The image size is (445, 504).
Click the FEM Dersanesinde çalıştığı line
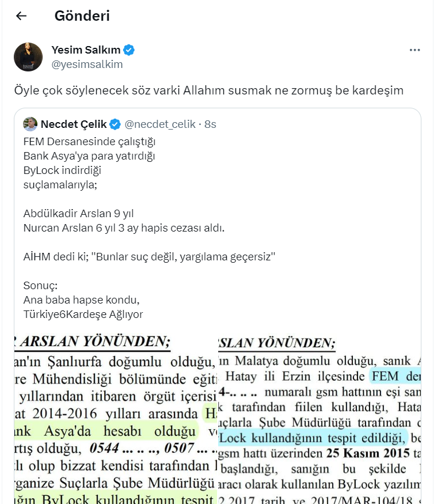coord(89,142)
